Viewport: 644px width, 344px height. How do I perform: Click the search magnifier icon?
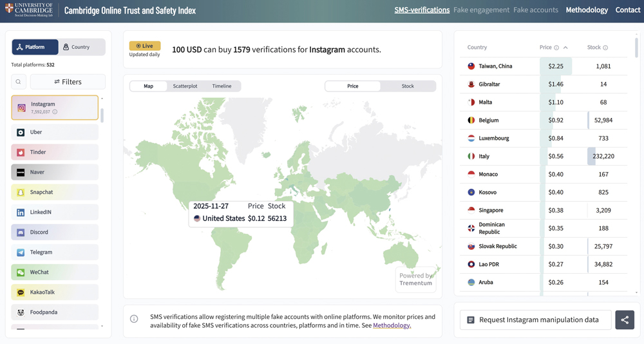tap(19, 82)
